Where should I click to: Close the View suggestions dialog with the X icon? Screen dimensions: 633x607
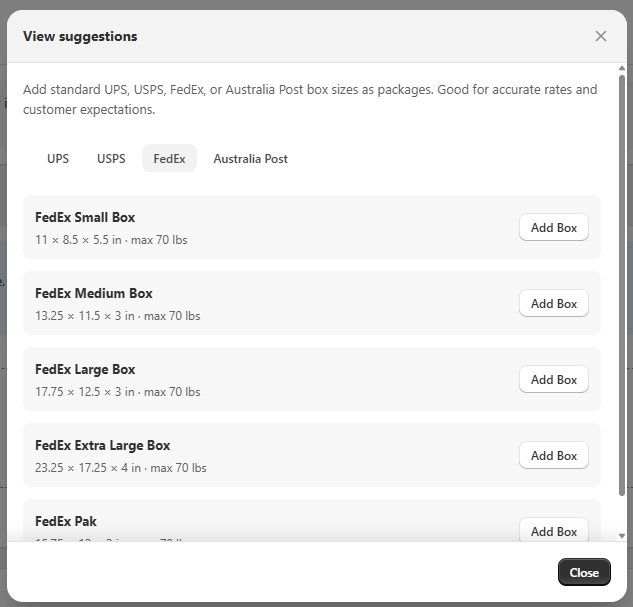pyautogui.click(x=601, y=36)
